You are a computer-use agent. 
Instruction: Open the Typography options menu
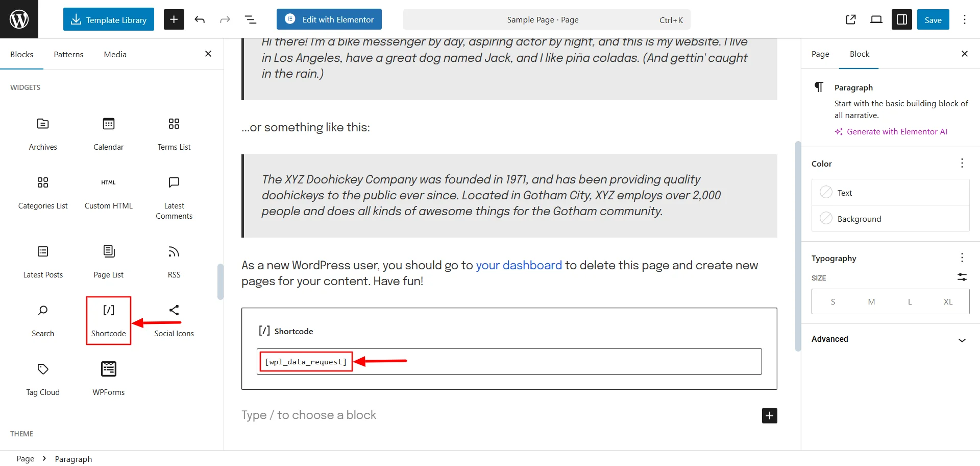[962, 258]
